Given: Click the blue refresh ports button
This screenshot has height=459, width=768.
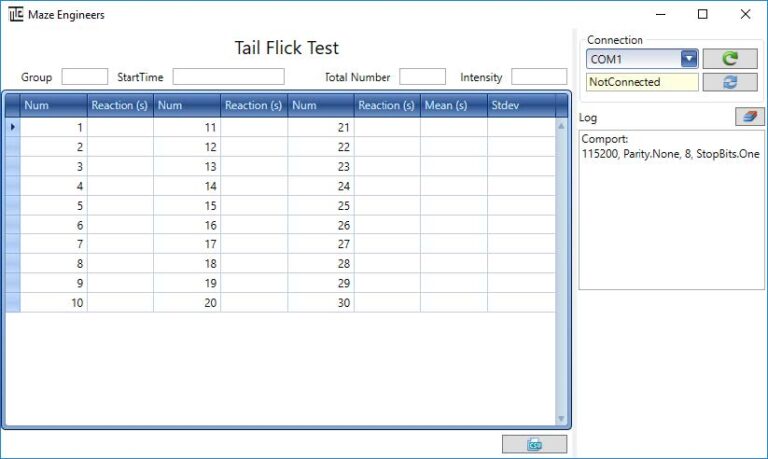Looking at the screenshot, I should pos(730,82).
